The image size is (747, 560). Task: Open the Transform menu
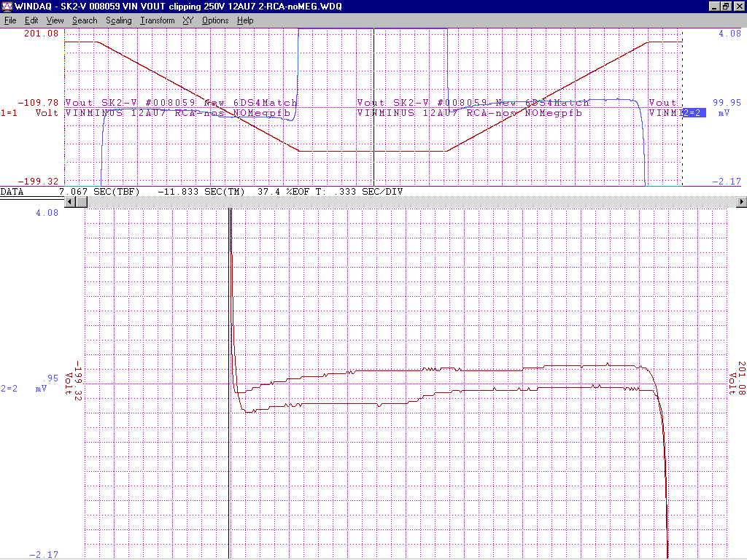click(x=158, y=20)
